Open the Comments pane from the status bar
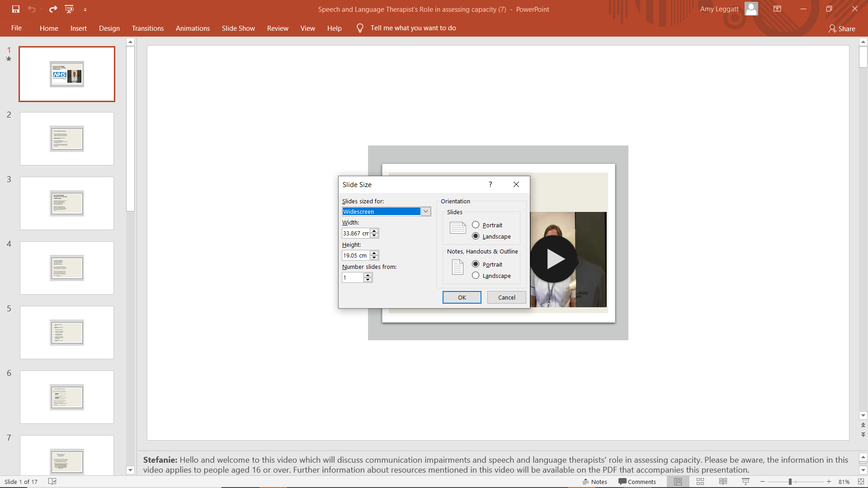 point(637,482)
